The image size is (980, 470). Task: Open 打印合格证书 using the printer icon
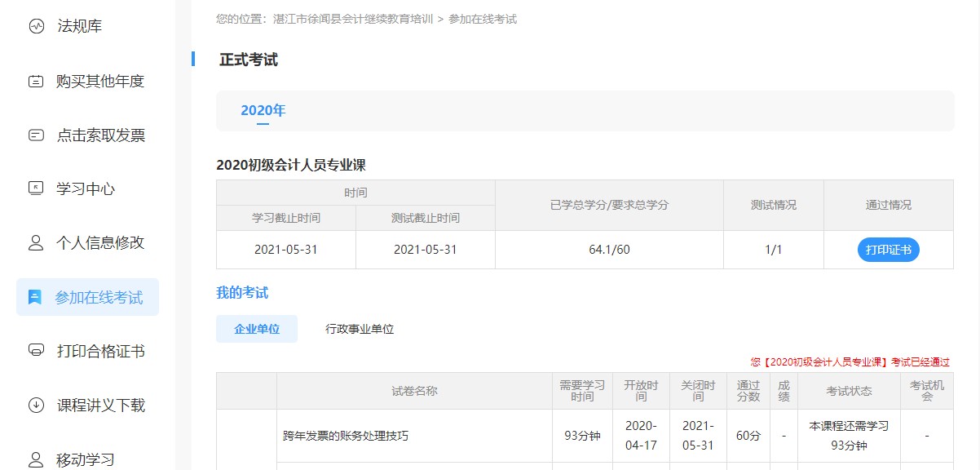click(36, 351)
